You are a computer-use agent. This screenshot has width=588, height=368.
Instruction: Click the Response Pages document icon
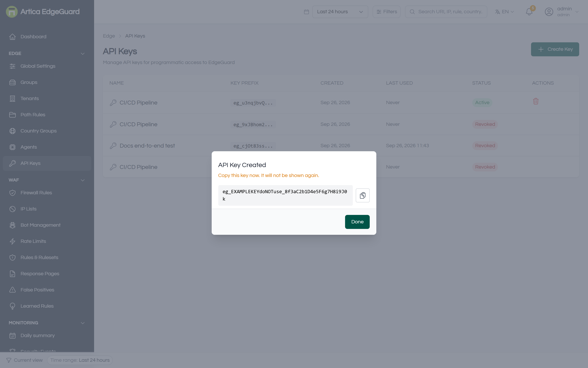click(x=12, y=274)
